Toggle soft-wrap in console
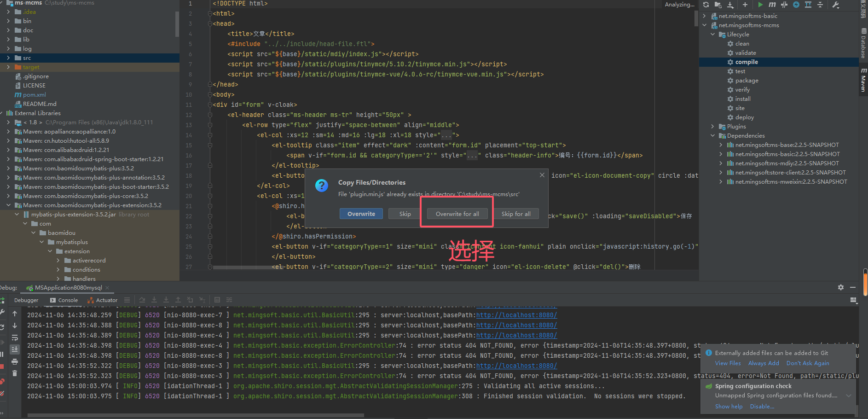This screenshot has width=868, height=419. coord(15,338)
